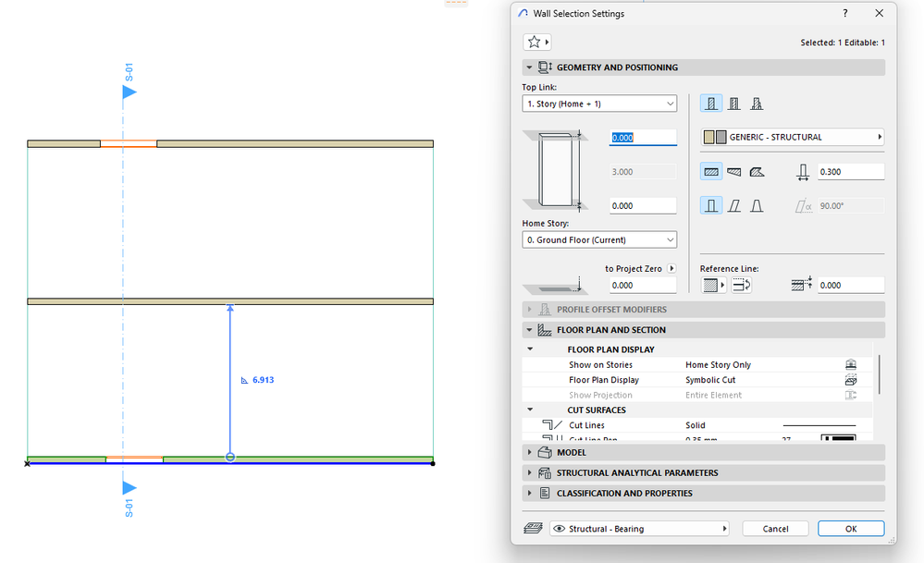The image size is (924, 563).
Task: Click the top offset field 0.000
Action: point(643,137)
